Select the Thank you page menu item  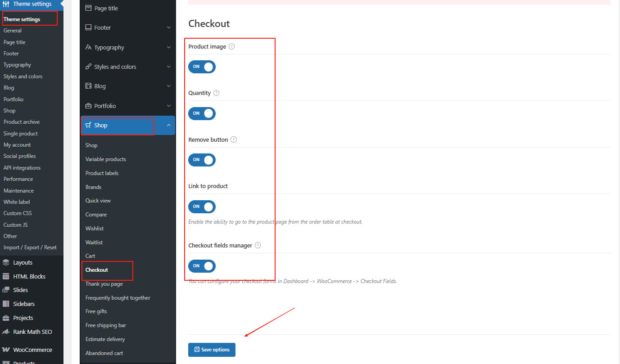click(x=103, y=283)
